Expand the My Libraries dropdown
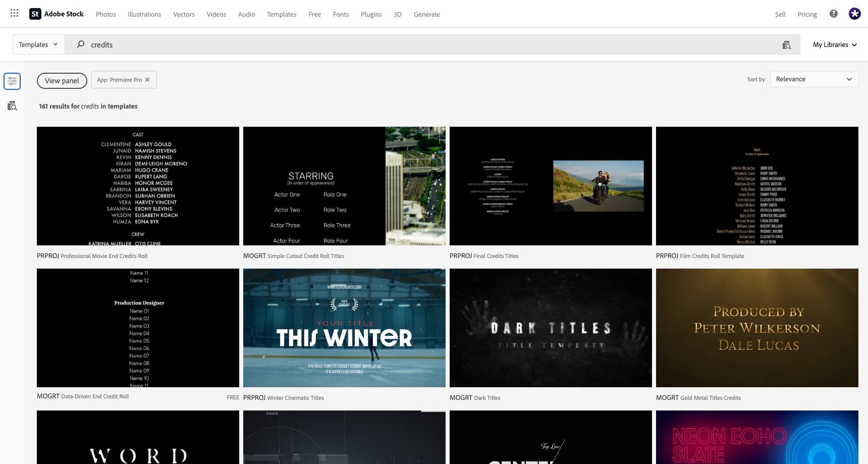Image resolution: width=868 pixels, height=464 pixels. coord(835,44)
